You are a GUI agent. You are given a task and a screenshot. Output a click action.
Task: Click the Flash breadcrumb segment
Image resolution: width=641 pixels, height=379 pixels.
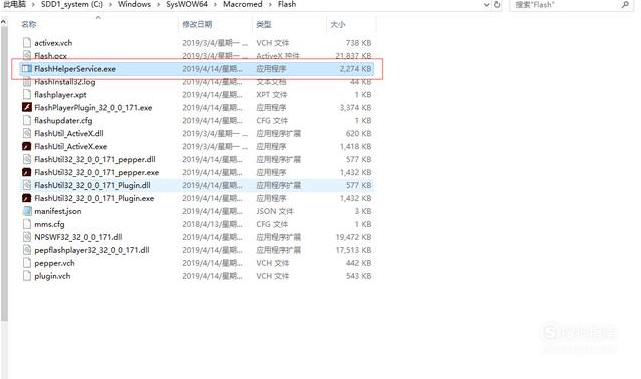(x=287, y=4)
